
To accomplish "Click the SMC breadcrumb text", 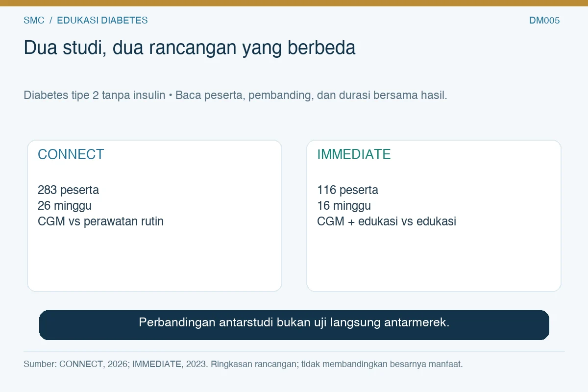I will pos(34,21).
